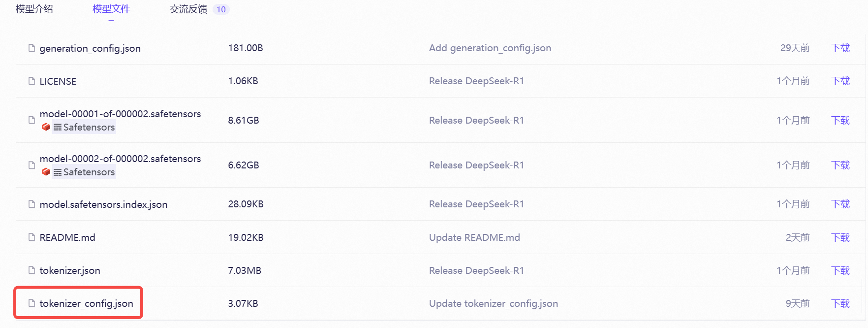Click the red cube icon under model-00002 file

pyautogui.click(x=46, y=172)
